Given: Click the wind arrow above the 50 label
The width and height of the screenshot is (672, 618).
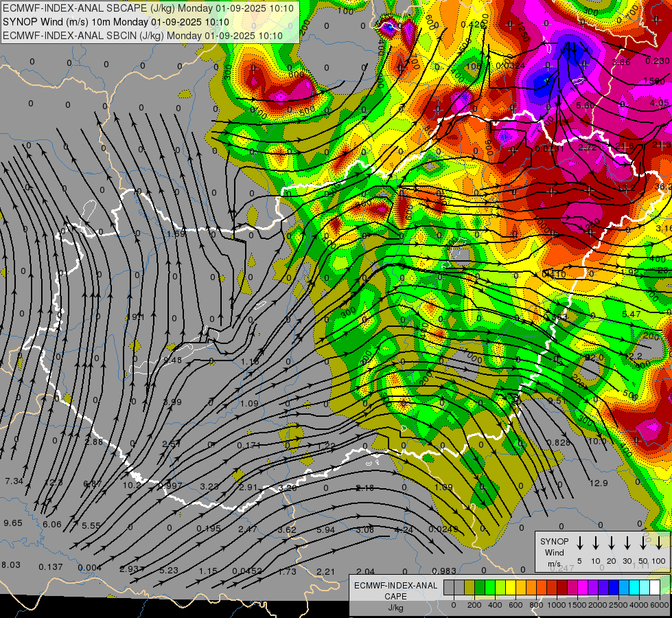Looking at the screenshot, I should (x=643, y=542).
